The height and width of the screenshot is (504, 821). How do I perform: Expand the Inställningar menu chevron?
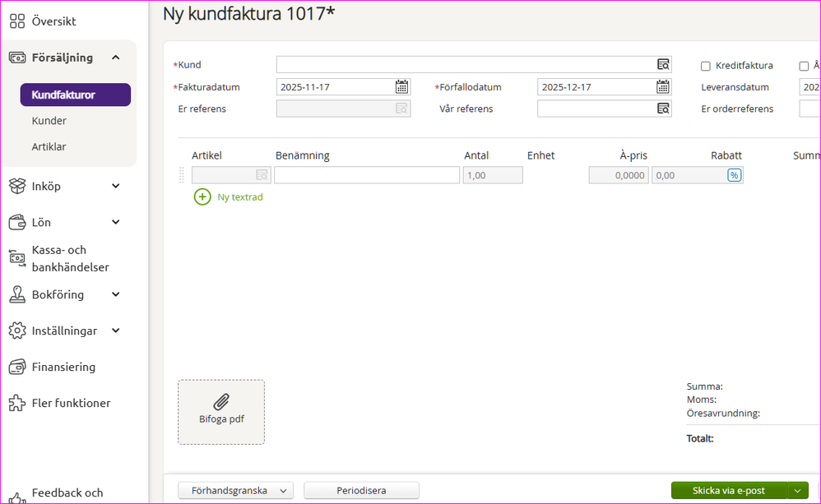[x=116, y=331]
